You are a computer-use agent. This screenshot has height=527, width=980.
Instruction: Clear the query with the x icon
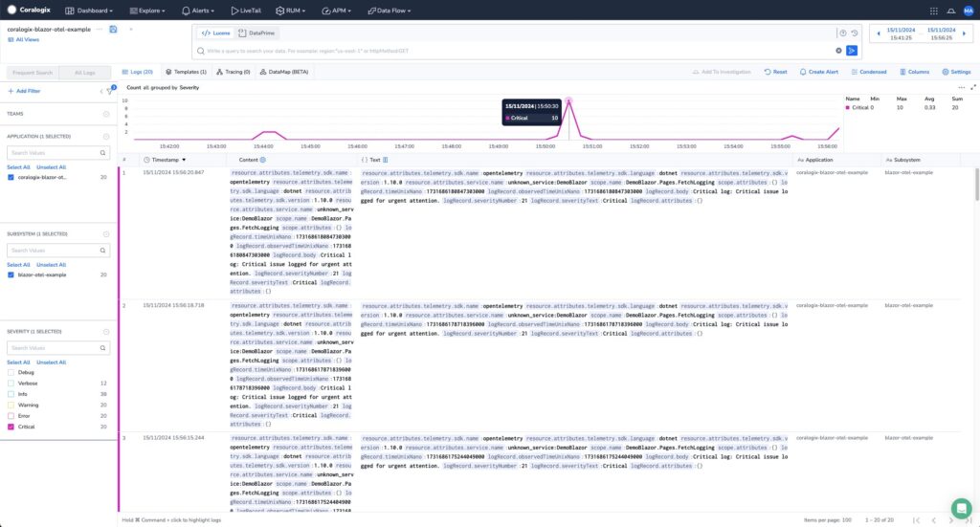point(838,51)
